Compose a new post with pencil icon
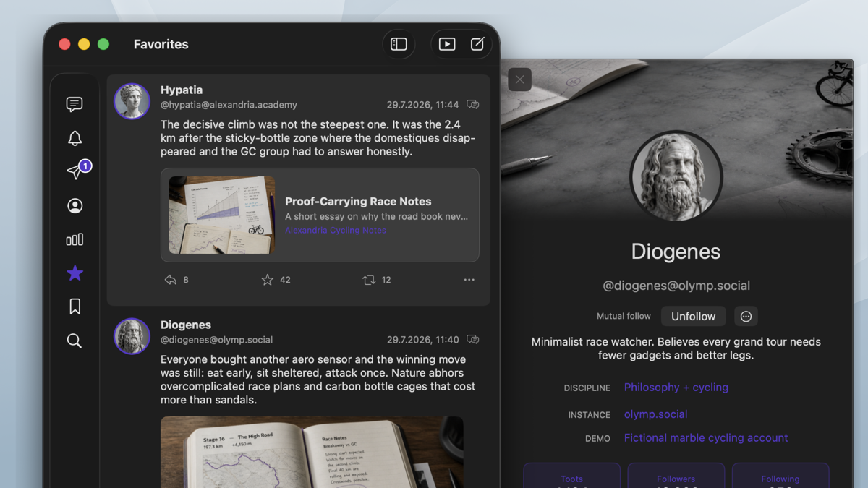Viewport: 868px width, 488px height. (x=477, y=44)
